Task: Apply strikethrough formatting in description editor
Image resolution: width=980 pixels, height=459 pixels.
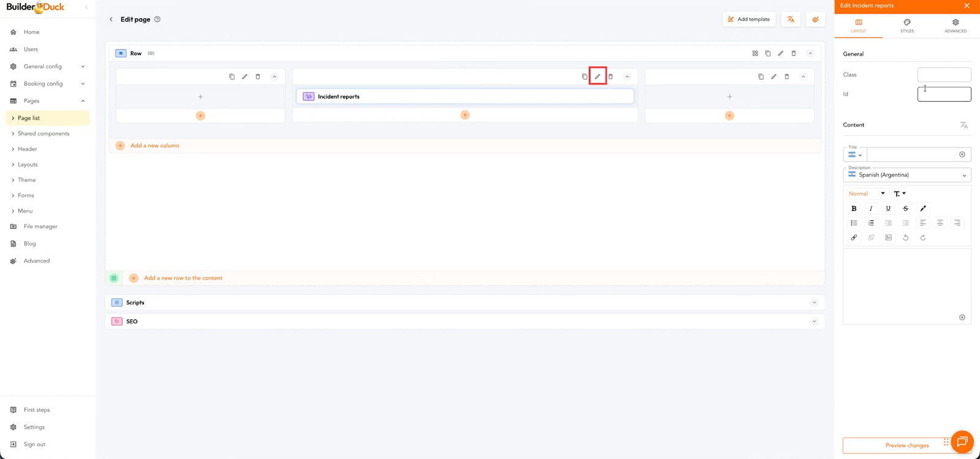Action: point(905,209)
